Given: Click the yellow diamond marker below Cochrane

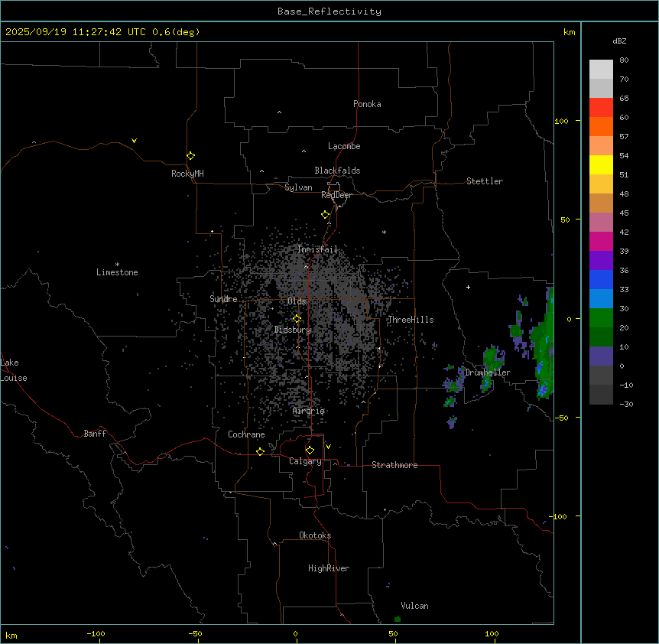Looking at the screenshot, I should click(260, 452).
